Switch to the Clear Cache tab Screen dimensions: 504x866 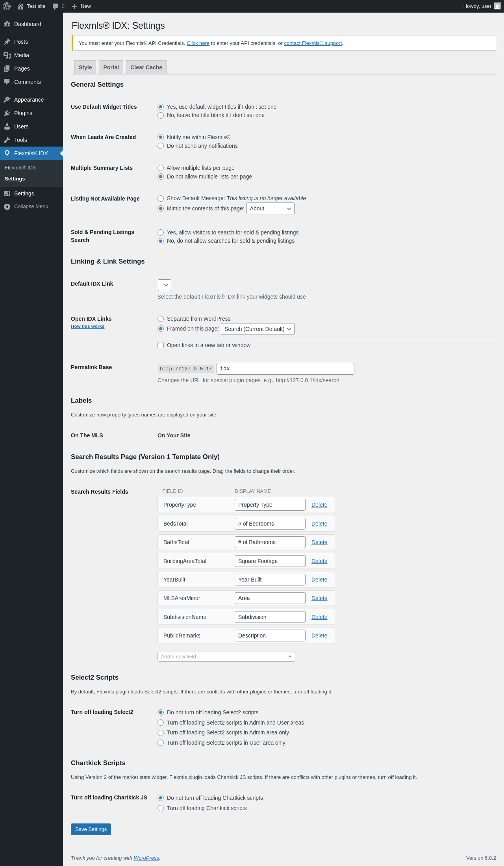point(146,67)
